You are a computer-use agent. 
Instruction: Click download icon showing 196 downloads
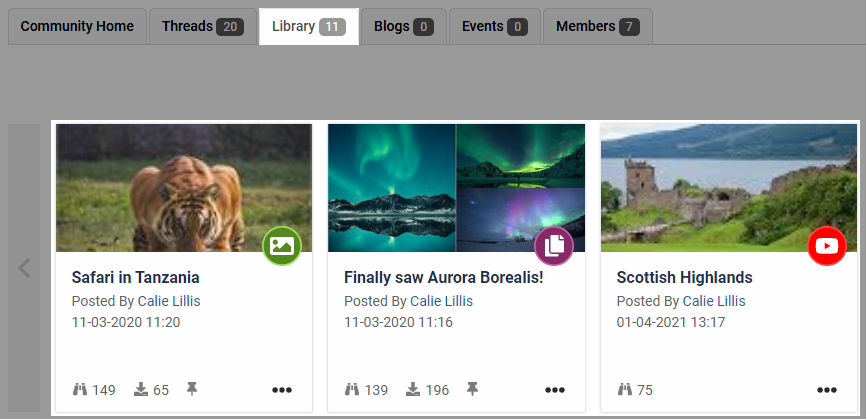pyautogui.click(x=413, y=390)
